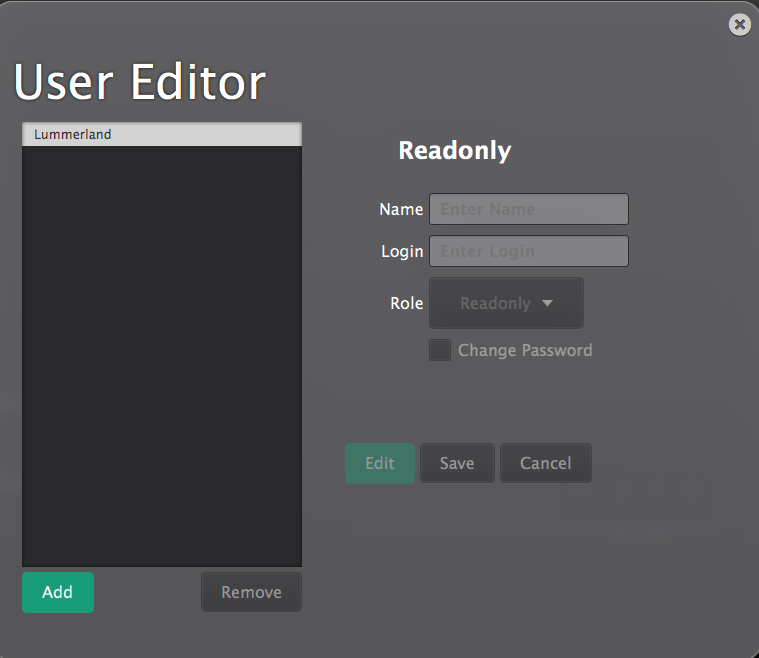Focus the Enter Login text field

(528, 251)
